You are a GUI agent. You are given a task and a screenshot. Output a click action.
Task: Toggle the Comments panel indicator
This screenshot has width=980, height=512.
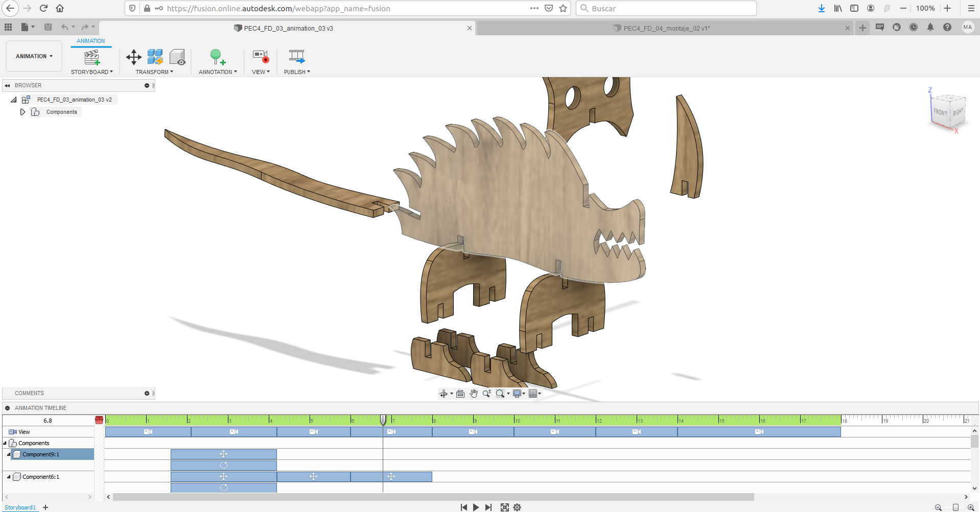147,393
